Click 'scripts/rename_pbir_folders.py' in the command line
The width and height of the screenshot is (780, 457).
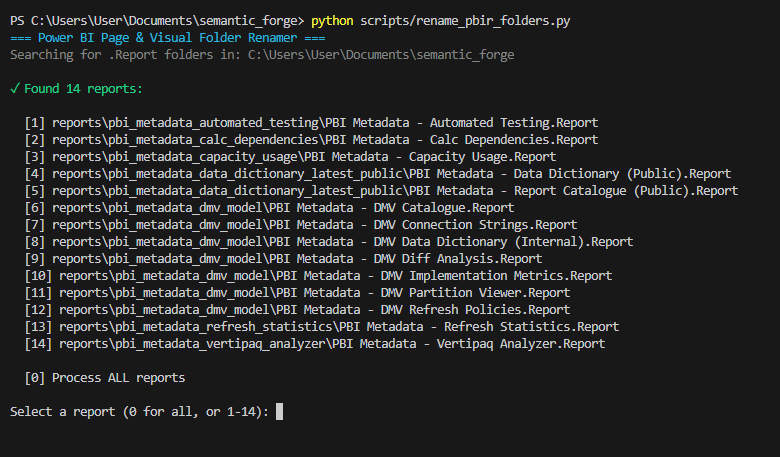point(465,21)
